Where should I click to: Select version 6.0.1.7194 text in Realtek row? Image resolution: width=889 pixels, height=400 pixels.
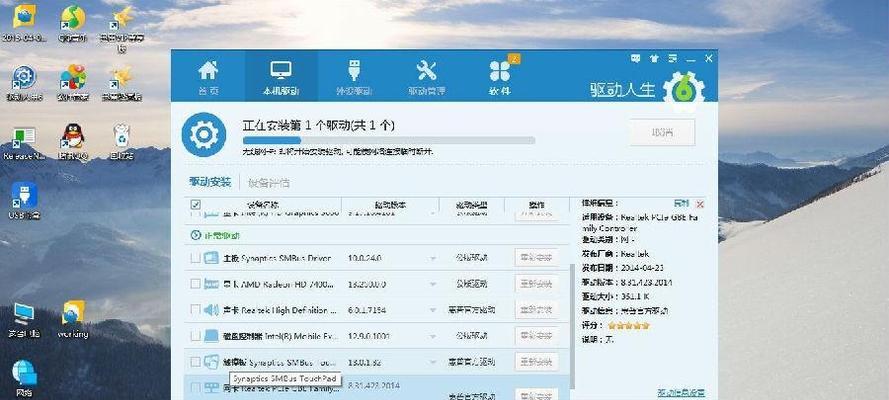point(369,310)
